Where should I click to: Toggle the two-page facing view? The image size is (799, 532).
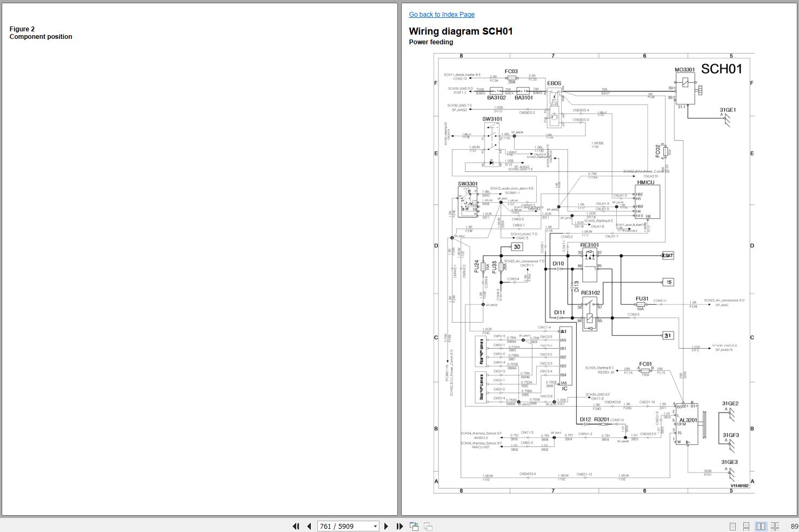[761, 526]
